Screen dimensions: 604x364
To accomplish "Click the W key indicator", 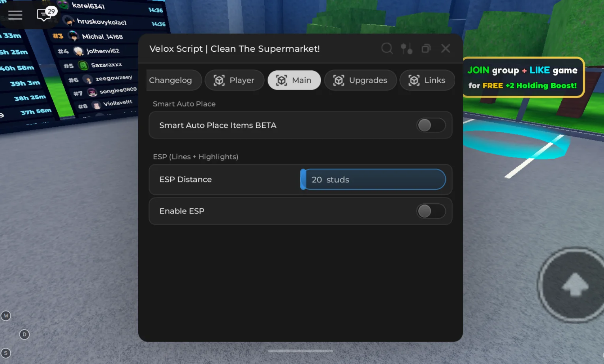I will [6, 315].
